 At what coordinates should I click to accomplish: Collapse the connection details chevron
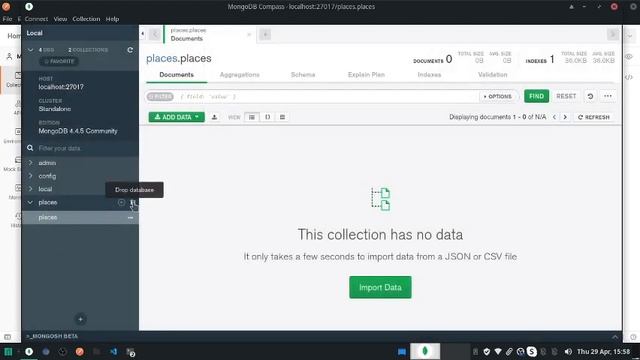(x=31, y=50)
